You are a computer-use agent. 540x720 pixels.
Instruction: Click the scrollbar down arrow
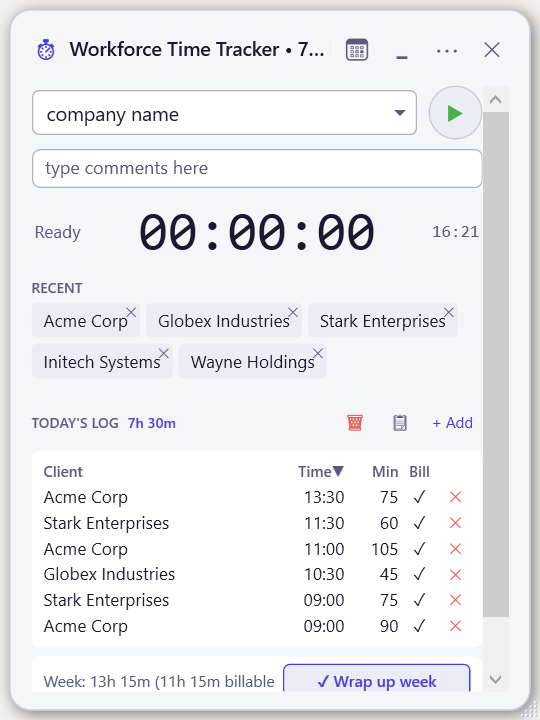pos(495,679)
